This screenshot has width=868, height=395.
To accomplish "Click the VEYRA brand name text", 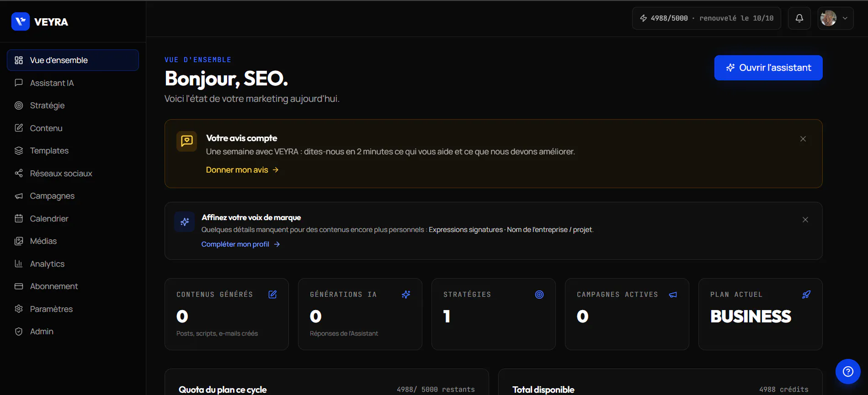I will click(51, 22).
